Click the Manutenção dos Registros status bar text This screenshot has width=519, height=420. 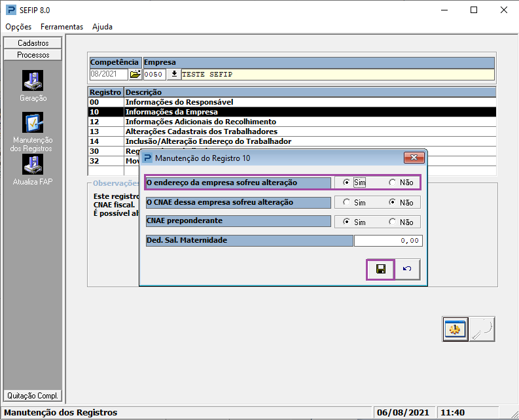click(61, 413)
